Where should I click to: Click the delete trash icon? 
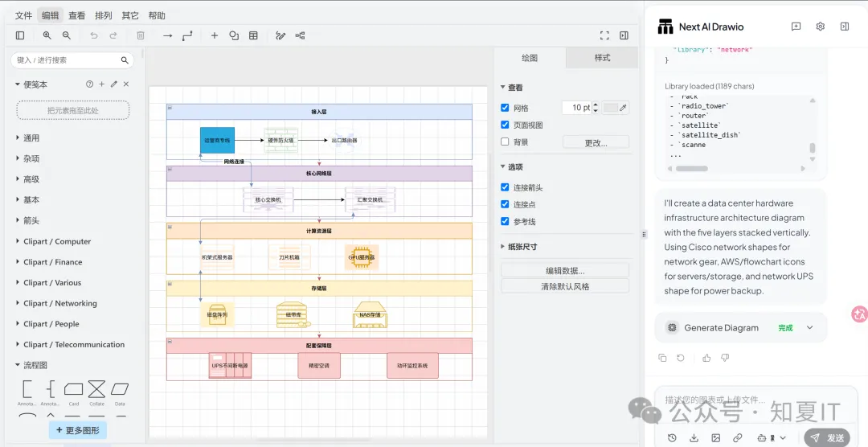pyautogui.click(x=141, y=35)
